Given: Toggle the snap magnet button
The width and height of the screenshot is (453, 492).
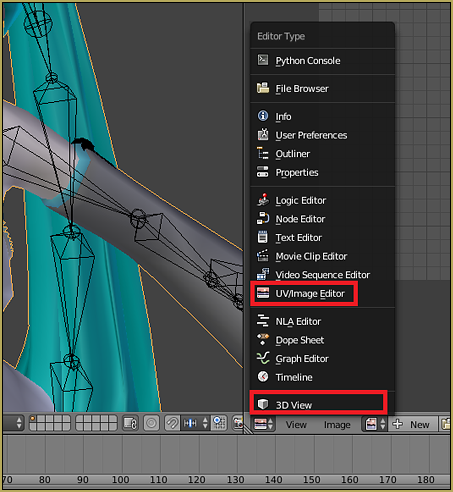Looking at the screenshot, I should click(x=172, y=423).
